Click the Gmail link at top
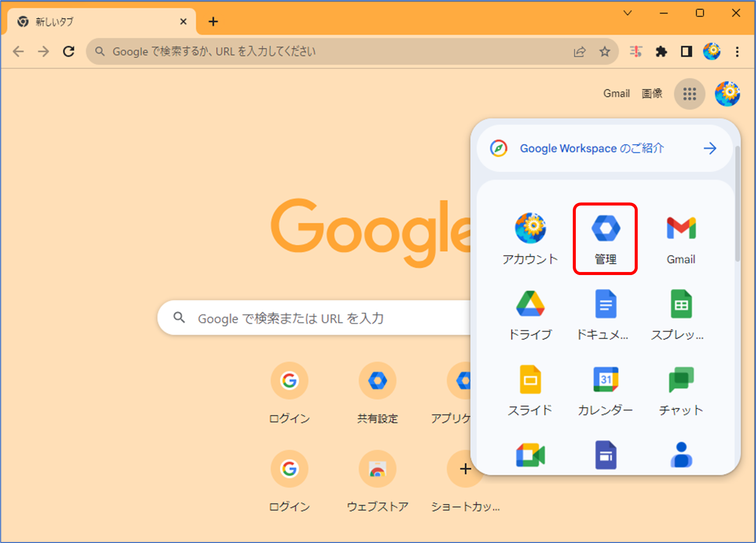This screenshot has width=756, height=543. point(617,94)
